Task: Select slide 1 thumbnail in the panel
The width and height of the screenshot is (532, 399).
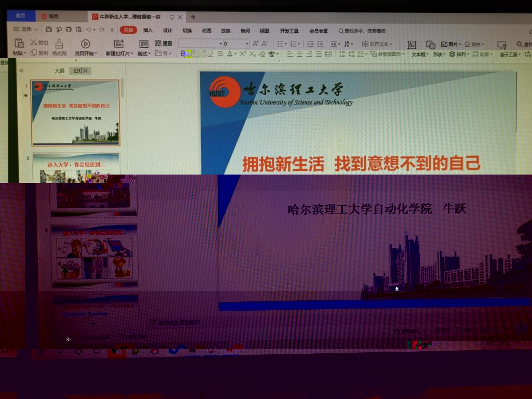Action: 75,113
